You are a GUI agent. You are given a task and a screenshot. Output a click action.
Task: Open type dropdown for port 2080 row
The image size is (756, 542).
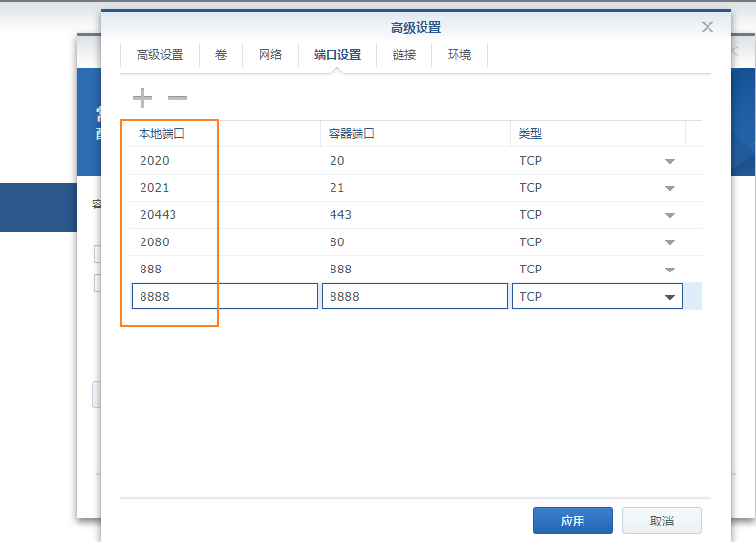669,242
